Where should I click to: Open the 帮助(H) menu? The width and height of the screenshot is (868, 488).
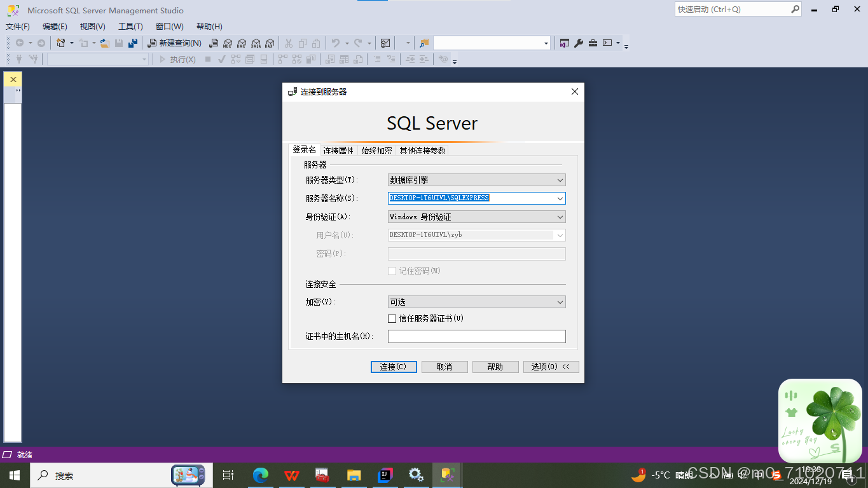(x=209, y=27)
